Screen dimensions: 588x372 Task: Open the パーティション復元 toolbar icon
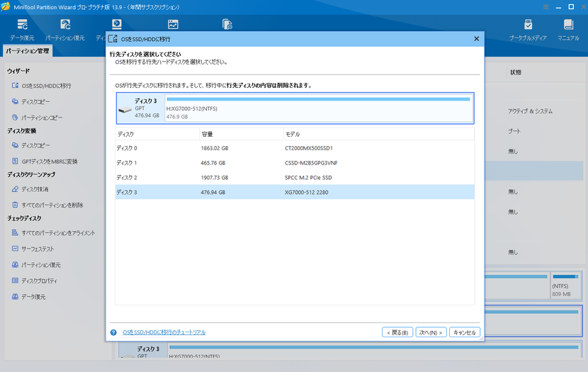pos(65,30)
